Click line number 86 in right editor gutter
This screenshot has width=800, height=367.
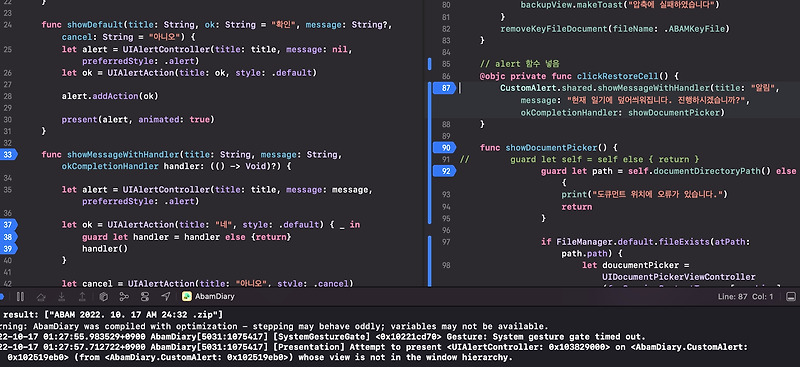point(446,77)
